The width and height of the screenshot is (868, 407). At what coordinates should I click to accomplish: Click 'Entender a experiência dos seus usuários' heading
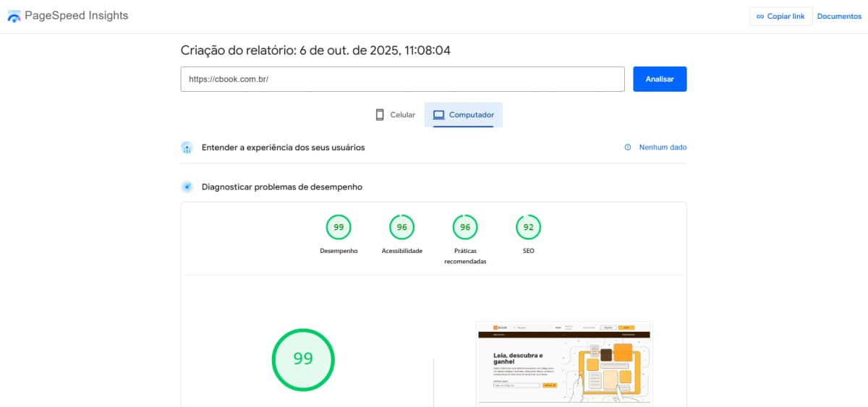coord(284,147)
